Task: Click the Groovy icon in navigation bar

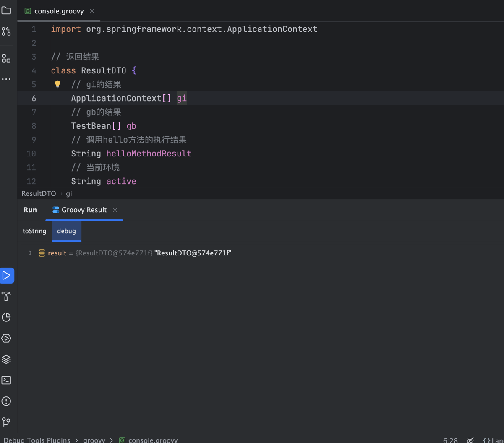Action: point(122,440)
